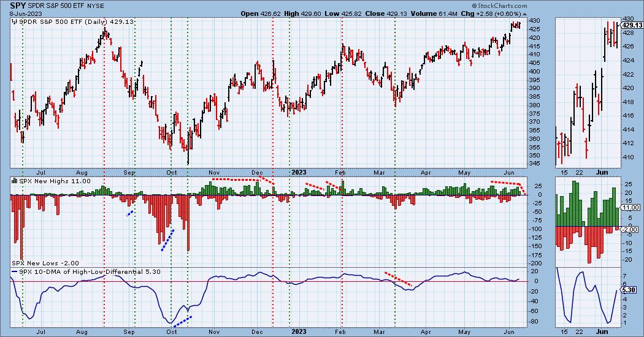This screenshot has height=337, width=644.
Task: Click the SPY ticker symbol title
Action: pos(18,6)
